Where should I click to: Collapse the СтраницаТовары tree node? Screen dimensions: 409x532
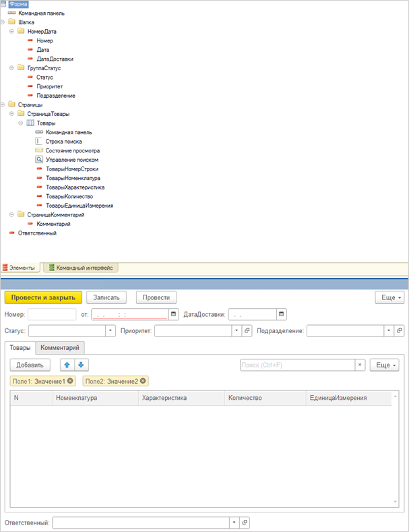click(x=12, y=114)
